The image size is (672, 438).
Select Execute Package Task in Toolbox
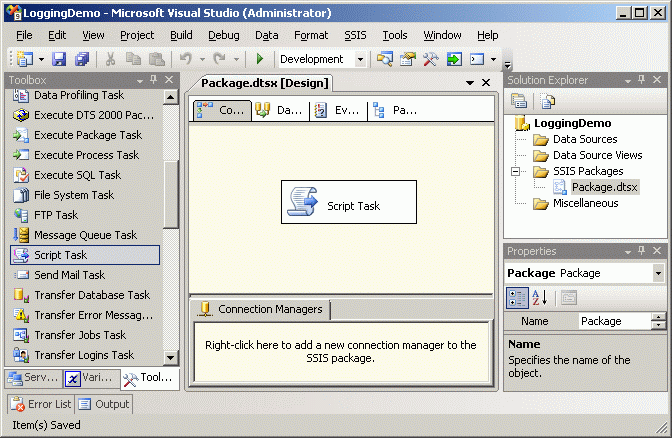(x=85, y=135)
